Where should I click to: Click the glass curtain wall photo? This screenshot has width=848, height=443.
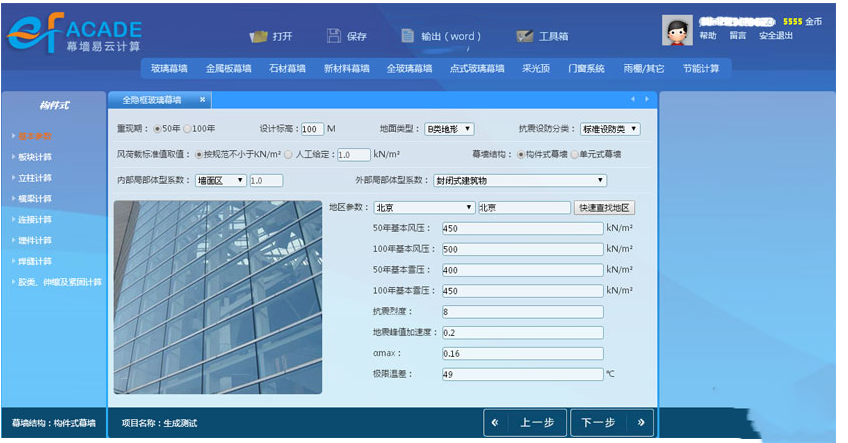tap(218, 297)
